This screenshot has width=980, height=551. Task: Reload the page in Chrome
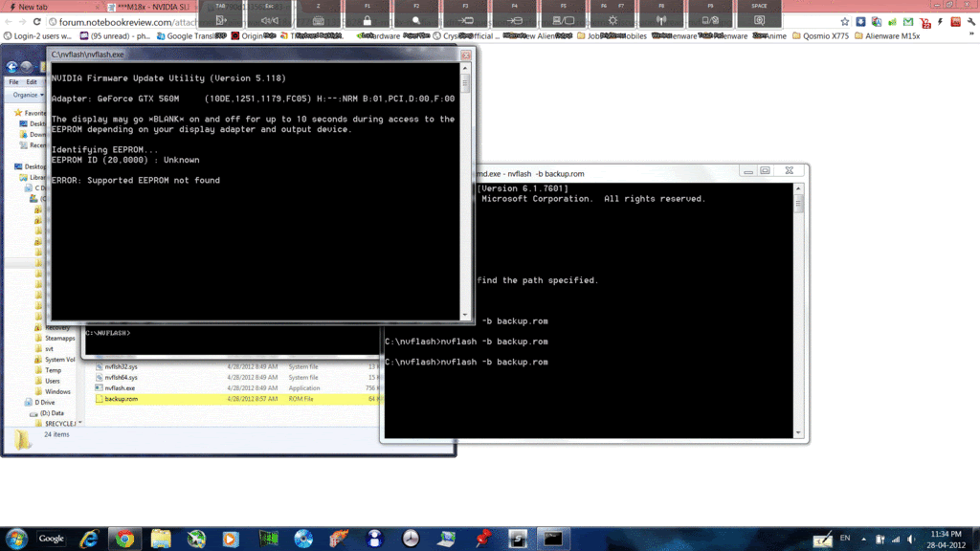(x=37, y=22)
